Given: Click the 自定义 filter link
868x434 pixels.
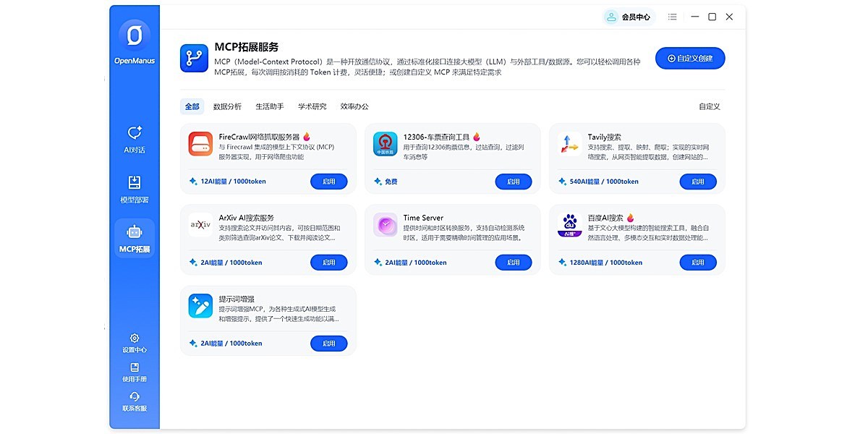Looking at the screenshot, I should [709, 106].
